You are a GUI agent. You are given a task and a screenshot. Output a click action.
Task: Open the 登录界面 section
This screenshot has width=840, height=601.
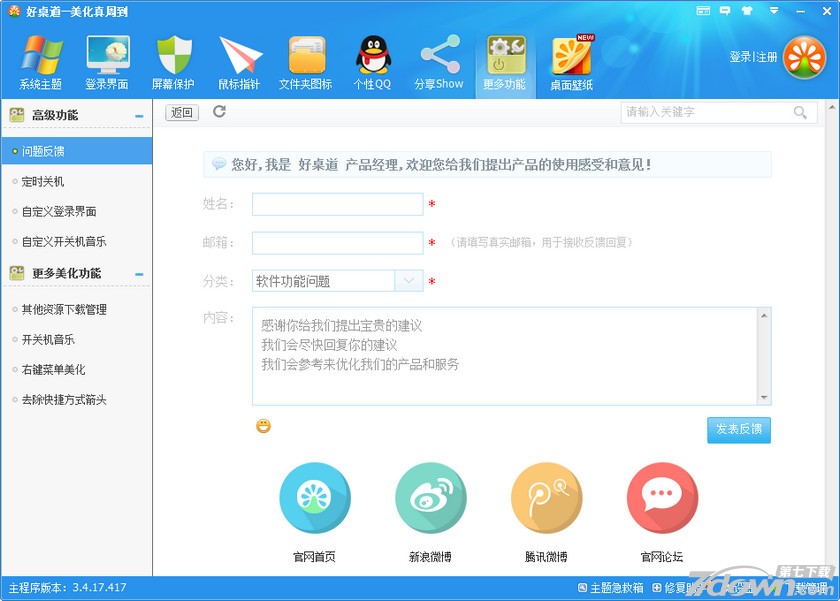(x=107, y=63)
